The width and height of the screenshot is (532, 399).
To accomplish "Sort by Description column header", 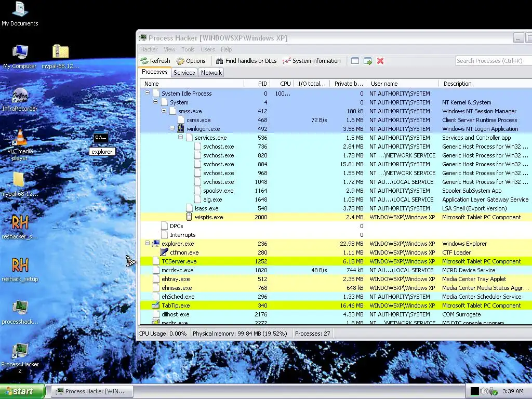I will [485, 84].
